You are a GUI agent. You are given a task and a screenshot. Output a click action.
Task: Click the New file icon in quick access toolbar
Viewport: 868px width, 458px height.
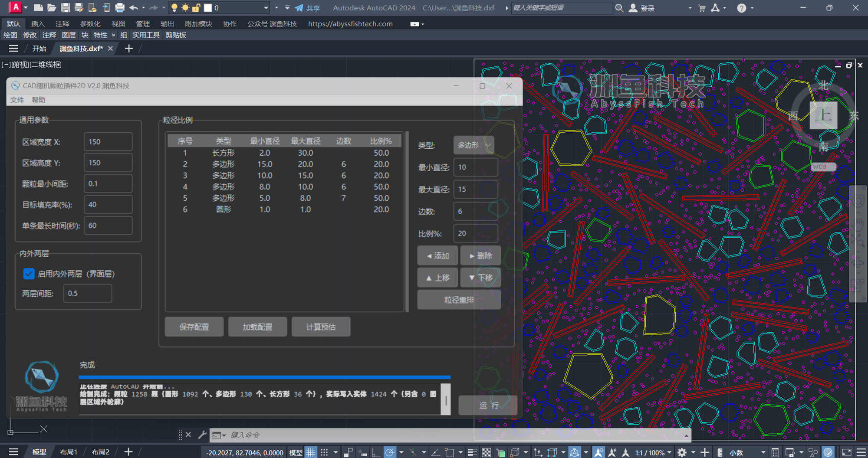[38, 8]
